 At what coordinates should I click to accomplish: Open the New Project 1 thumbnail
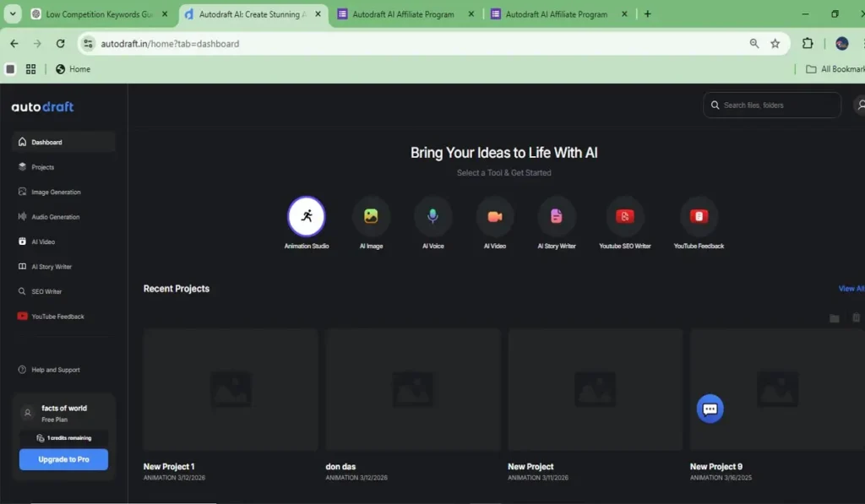point(230,389)
